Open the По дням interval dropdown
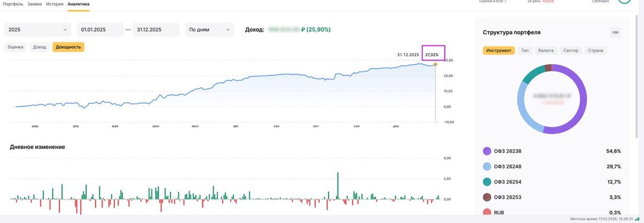Screen dimensions: 644x223 pyautogui.click(x=210, y=30)
